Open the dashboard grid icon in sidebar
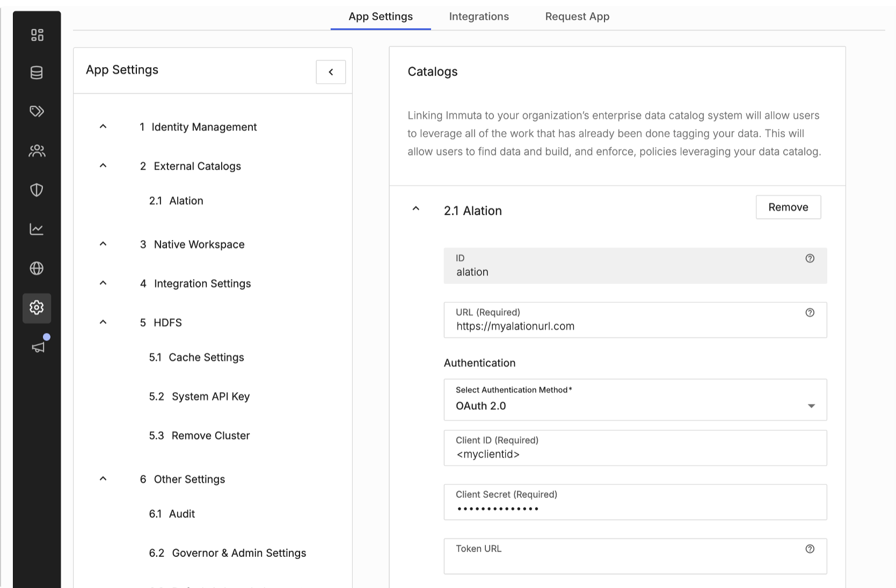896x588 pixels. point(37,35)
